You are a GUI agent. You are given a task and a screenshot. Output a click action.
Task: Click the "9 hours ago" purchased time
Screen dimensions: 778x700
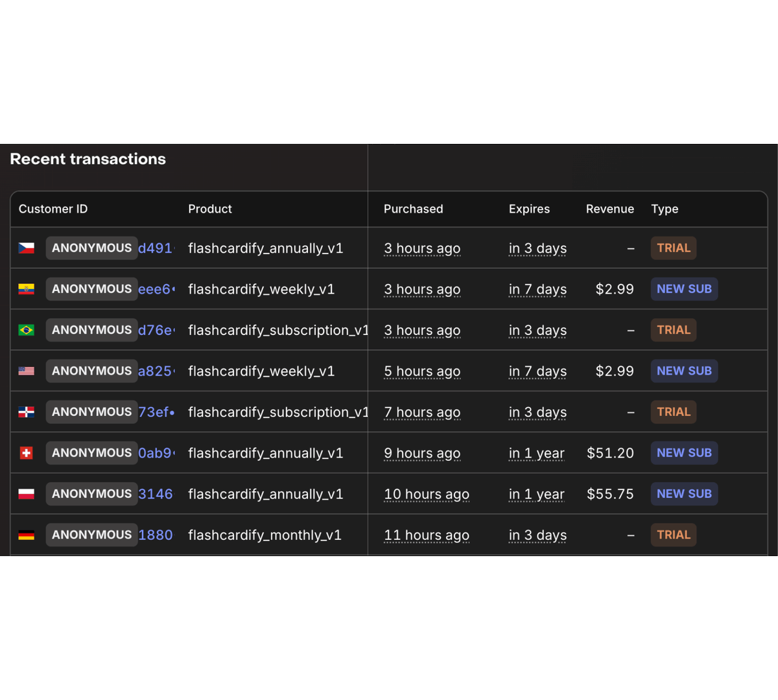pyautogui.click(x=422, y=454)
